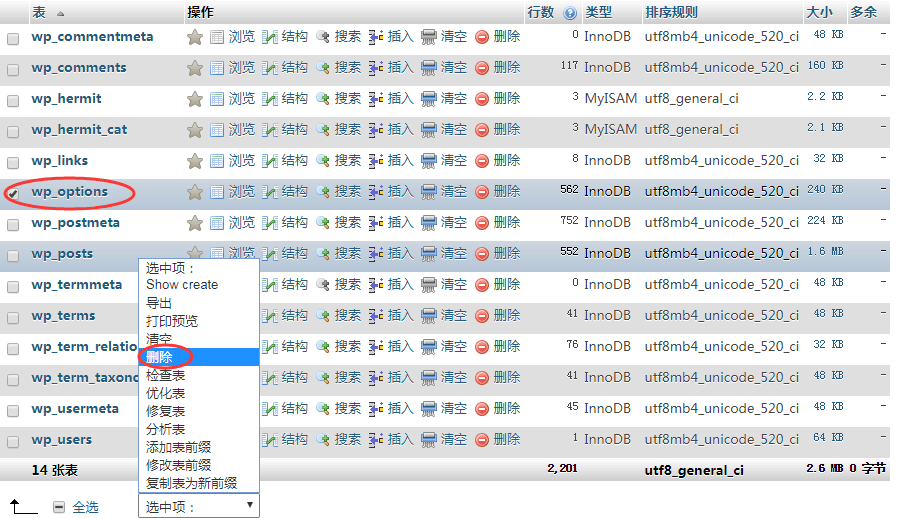Browse the wp_postmeta table

tap(232, 223)
